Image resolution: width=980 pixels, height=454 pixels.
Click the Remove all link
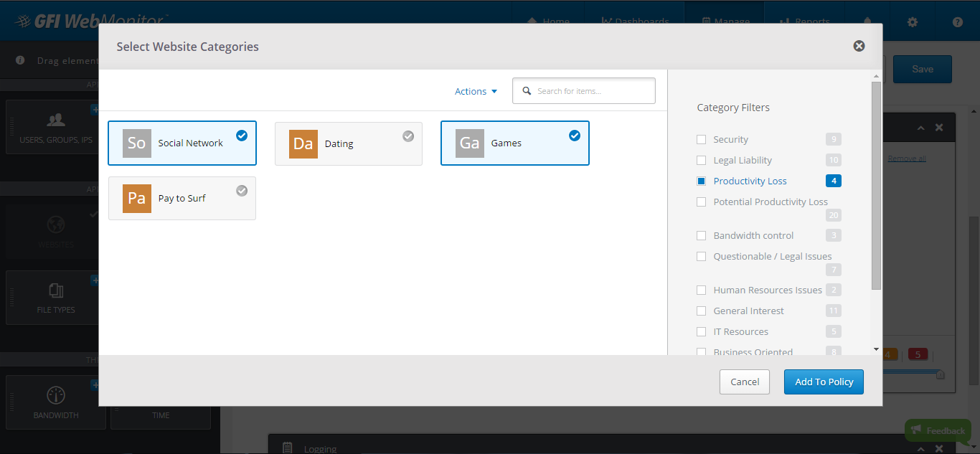[907, 159]
